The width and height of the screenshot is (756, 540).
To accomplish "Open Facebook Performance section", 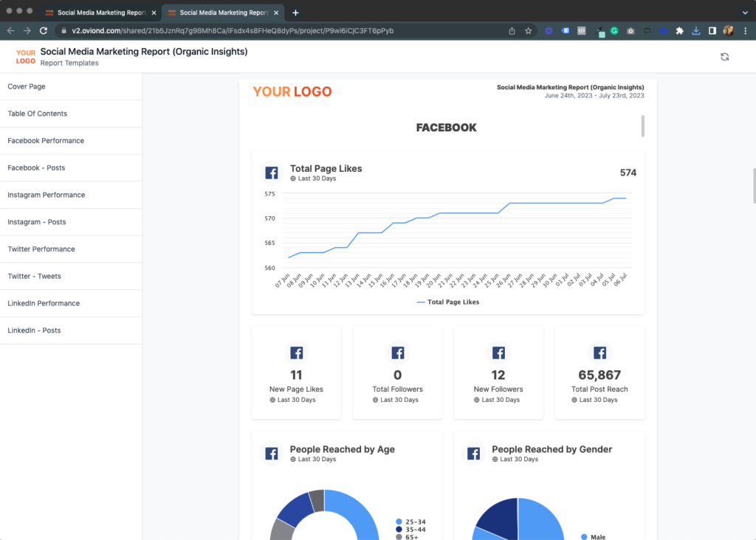I will point(71,141).
